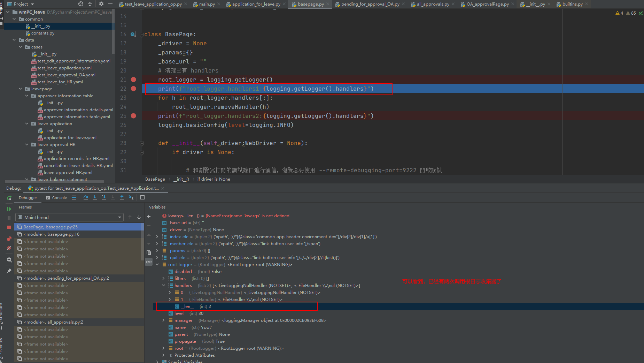Mute all breakpoints
644x363 pixels.
point(9,248)
